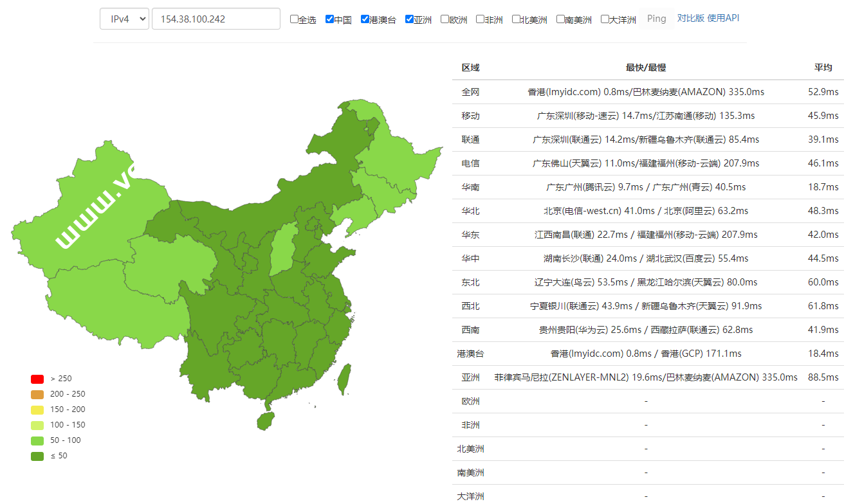Open the 使用API link
Viewport: 862px width, 504px height.
pos(723,18)
